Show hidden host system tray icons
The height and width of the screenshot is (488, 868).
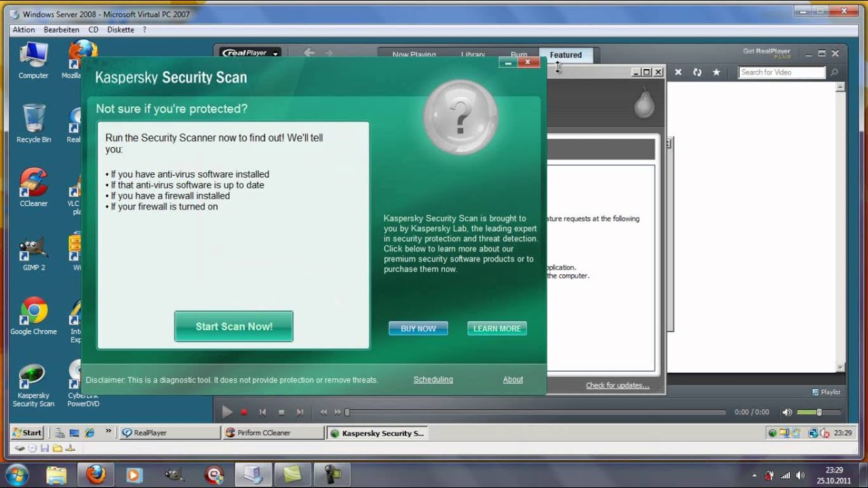(x=755, y=475)
